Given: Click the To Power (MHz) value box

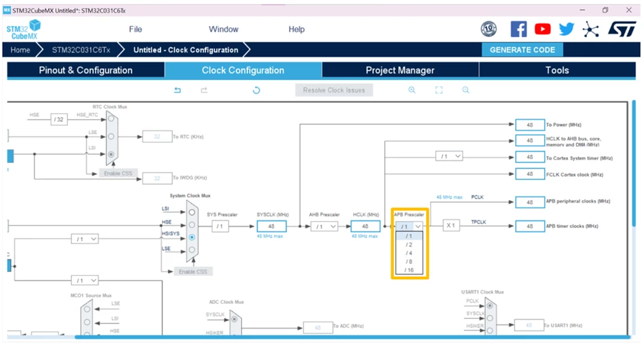Looking at the screenshot, I should point(530,125).
